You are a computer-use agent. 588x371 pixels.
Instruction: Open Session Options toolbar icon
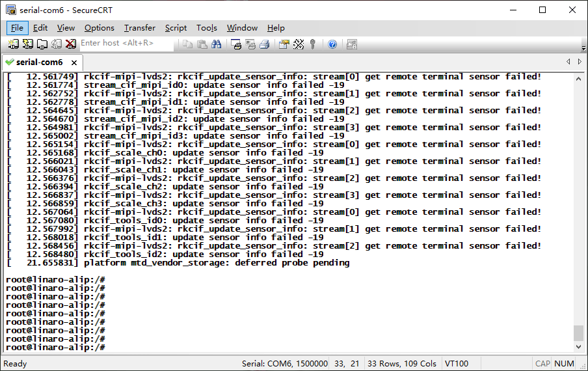284,44
